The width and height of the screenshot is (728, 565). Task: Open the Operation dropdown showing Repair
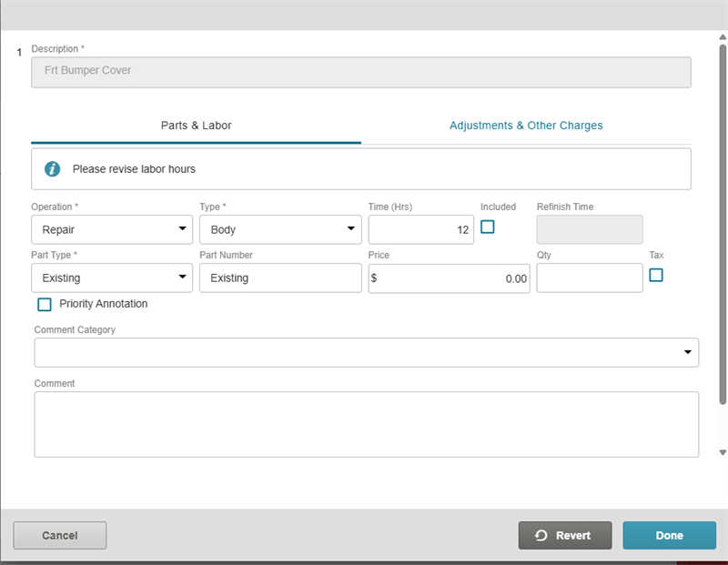tap(112, 229)
